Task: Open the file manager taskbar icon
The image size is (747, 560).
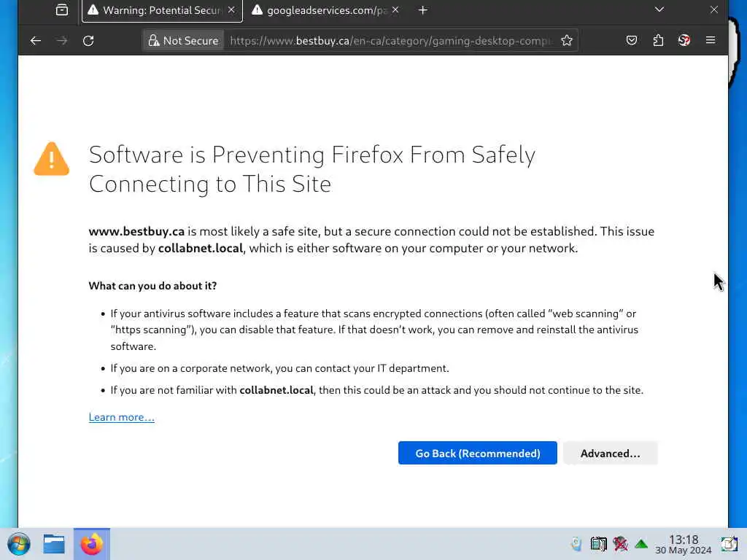Action: [x=54, y=544]
